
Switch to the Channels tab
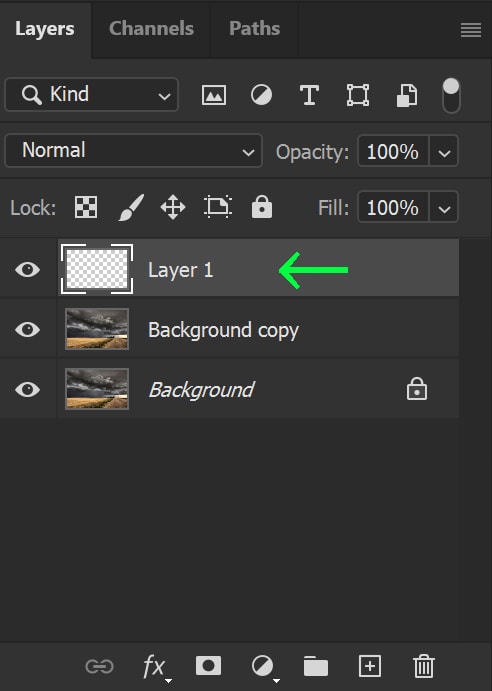pos(151,28)
